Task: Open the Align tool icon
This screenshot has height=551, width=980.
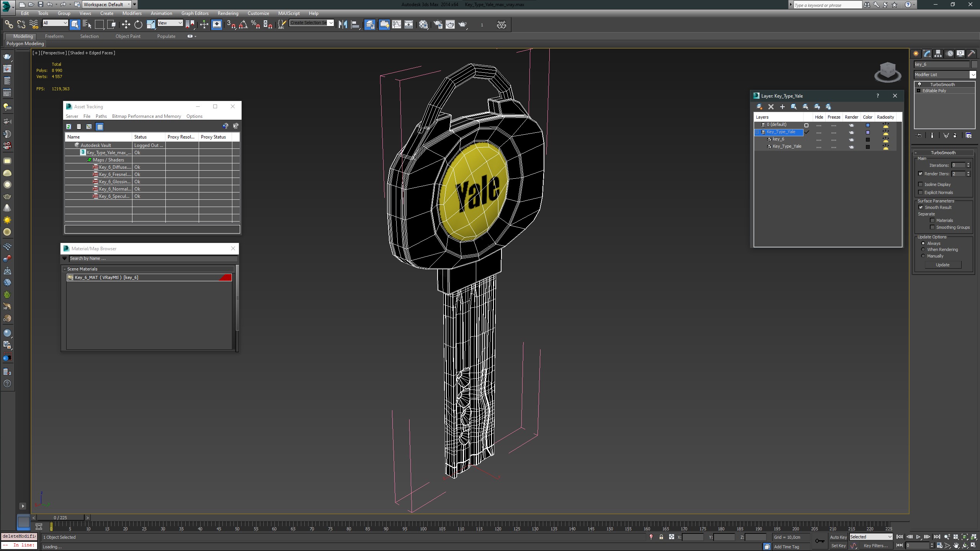Action: pos(355,24)
